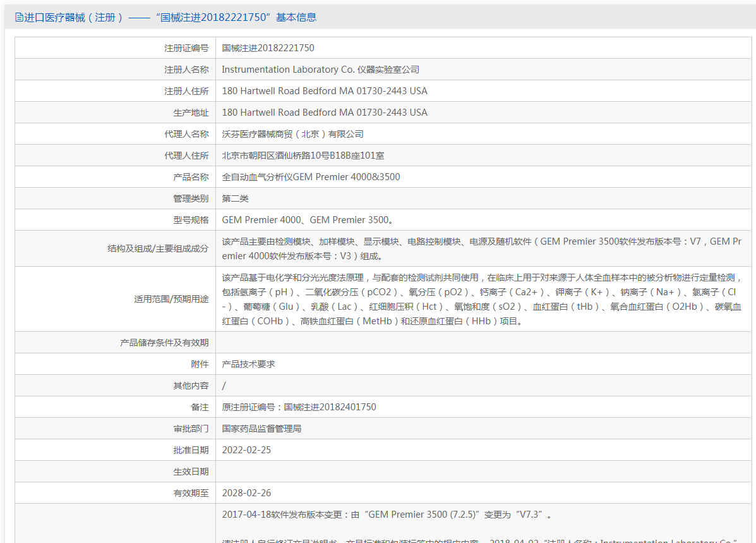The height and width of the screenshot is (543, 756).
Task: Click the label 注册人住所
Action: tap(186, 91)
